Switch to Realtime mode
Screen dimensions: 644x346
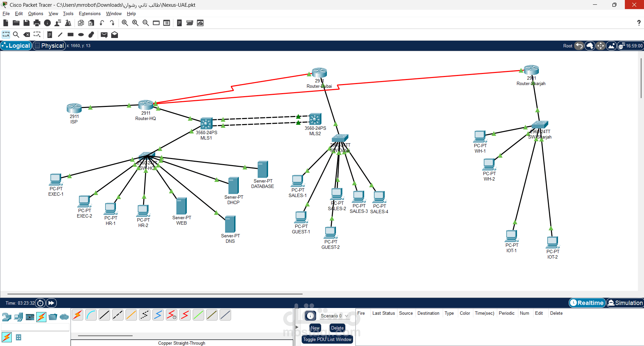[587, 303]
